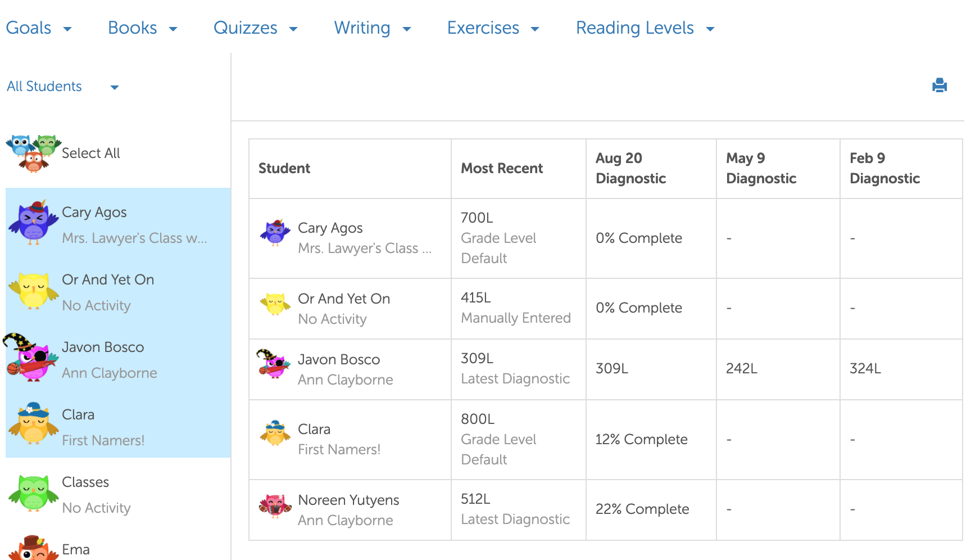The image size is (980, 560).
Task: Click Clara's owl avatar in the table
Action: [x=275, y=433]
